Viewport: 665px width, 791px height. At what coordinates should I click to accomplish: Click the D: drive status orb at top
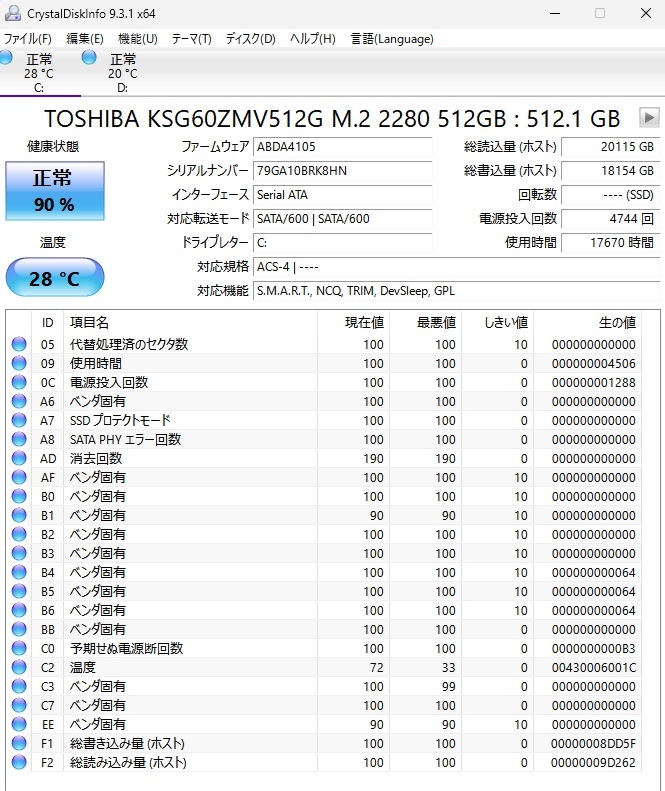pyautogui.click(x=89, y=58)
